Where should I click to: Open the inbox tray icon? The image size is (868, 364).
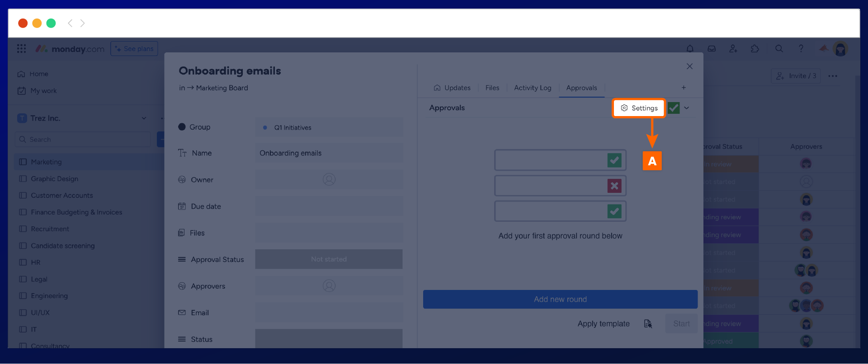point(712,49)
